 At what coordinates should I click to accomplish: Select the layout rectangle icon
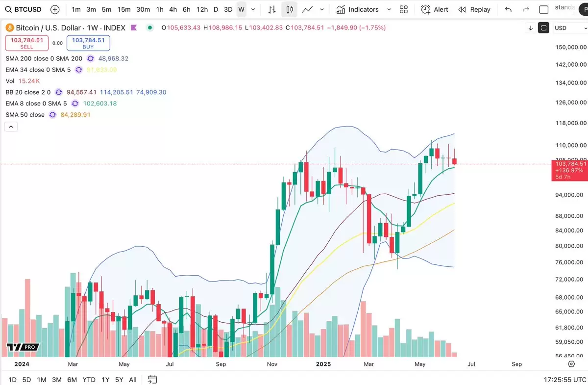[x=543, y=9]
